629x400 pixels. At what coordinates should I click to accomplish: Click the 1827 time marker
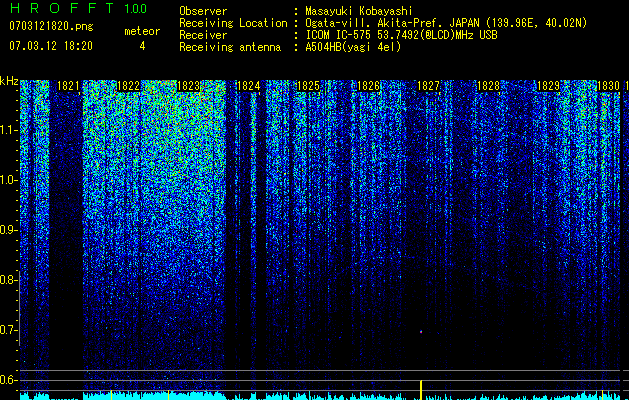point(428,86)
